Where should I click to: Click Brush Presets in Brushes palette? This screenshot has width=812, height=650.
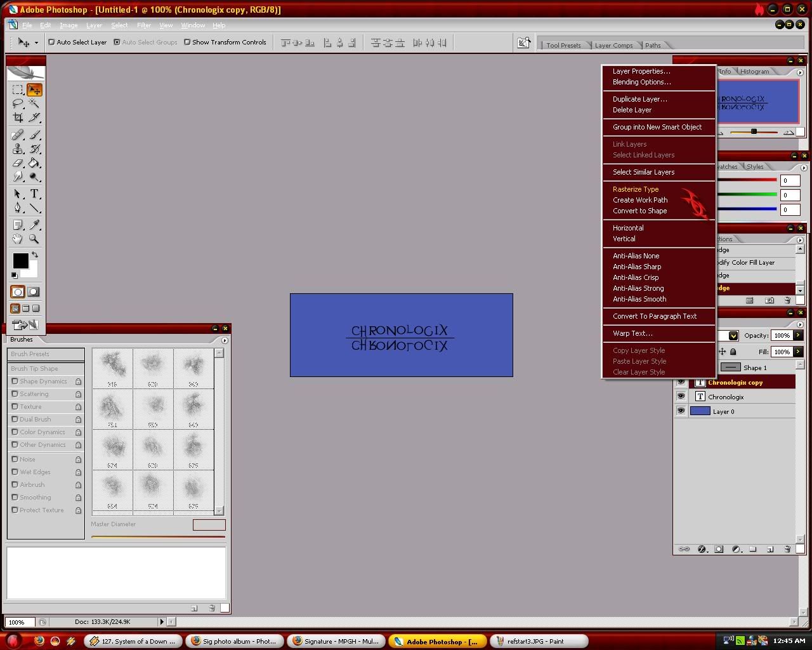point(46,354)
